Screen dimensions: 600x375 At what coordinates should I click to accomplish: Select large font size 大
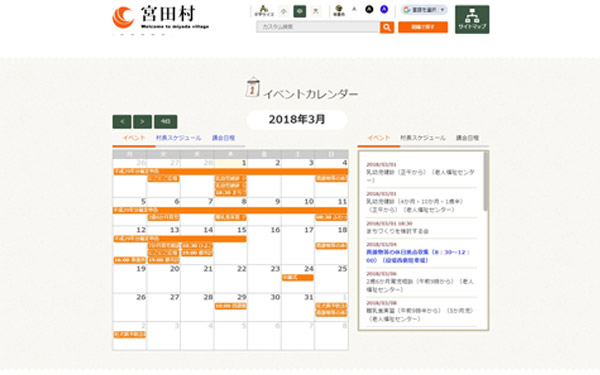click(315, 11)
